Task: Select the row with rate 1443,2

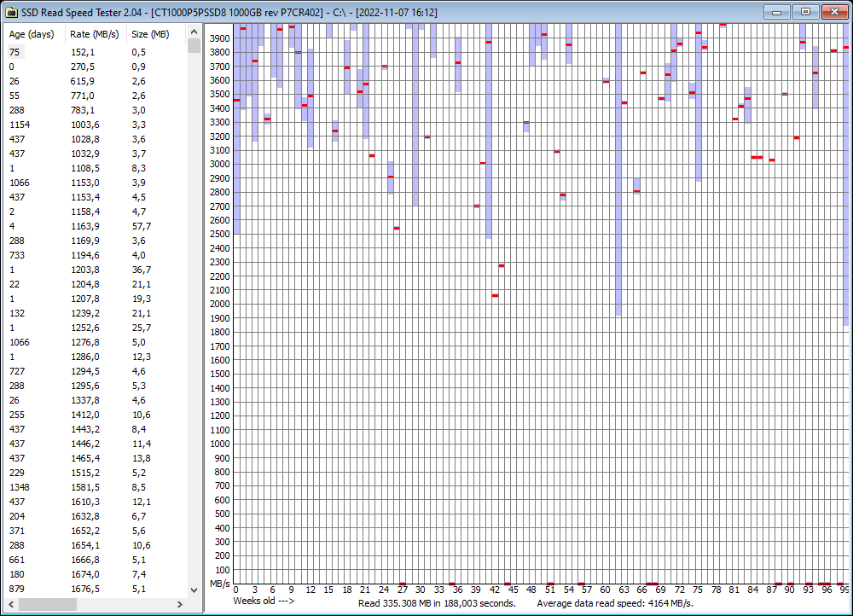Action: tap(96, 429)
